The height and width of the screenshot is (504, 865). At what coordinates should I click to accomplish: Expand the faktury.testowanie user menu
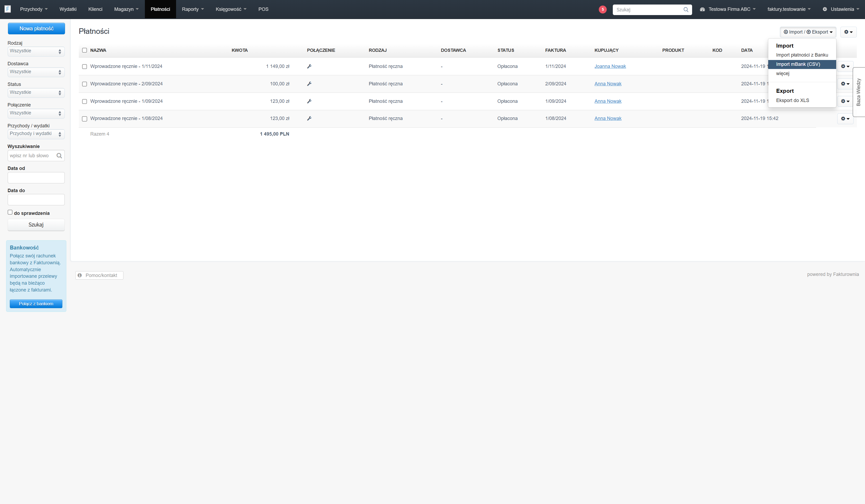[x=789, y=9]
